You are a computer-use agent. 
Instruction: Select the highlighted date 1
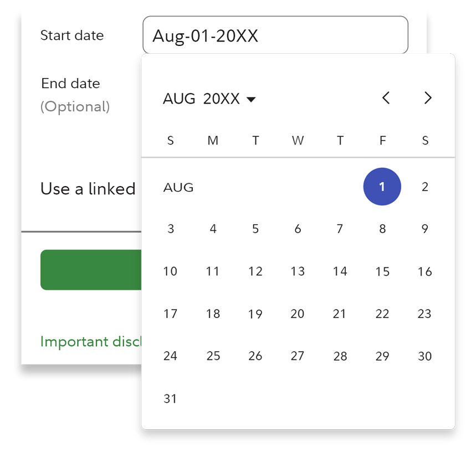click(x=382, y=187)
